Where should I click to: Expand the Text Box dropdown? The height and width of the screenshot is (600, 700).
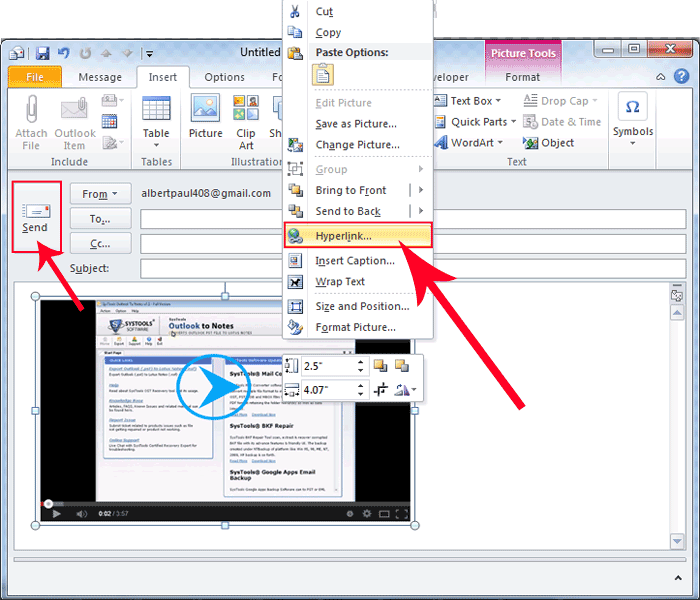[x=498, y=101]
